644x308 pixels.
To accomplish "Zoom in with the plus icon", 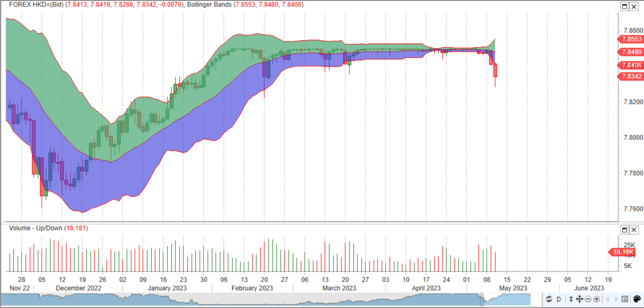I will 597,299.
